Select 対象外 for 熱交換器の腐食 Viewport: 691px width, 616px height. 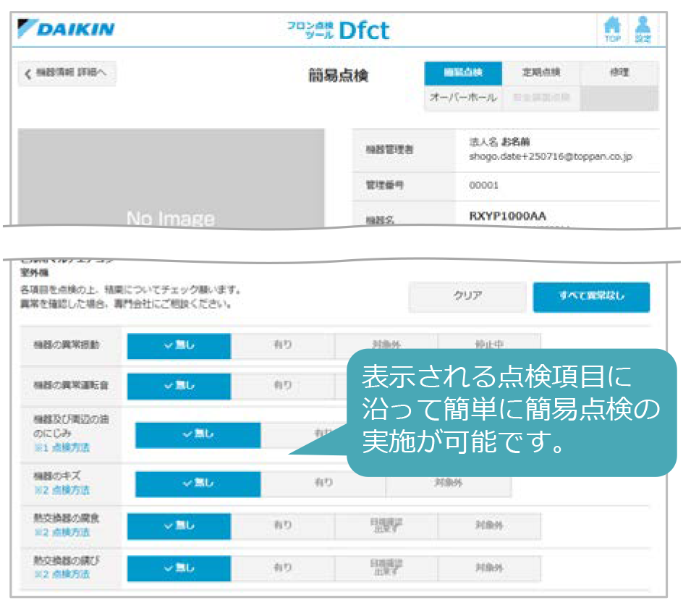[489, 526]
